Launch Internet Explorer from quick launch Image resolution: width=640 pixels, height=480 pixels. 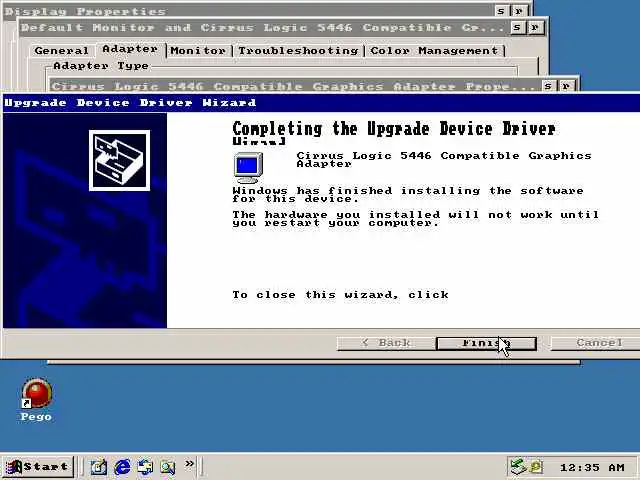tap(122, 467)
